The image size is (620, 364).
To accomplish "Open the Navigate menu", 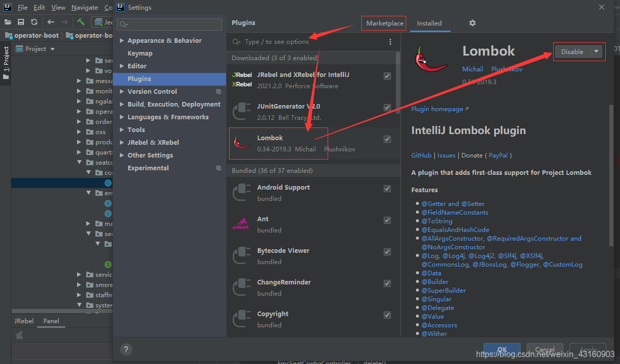I will (85, 8).
